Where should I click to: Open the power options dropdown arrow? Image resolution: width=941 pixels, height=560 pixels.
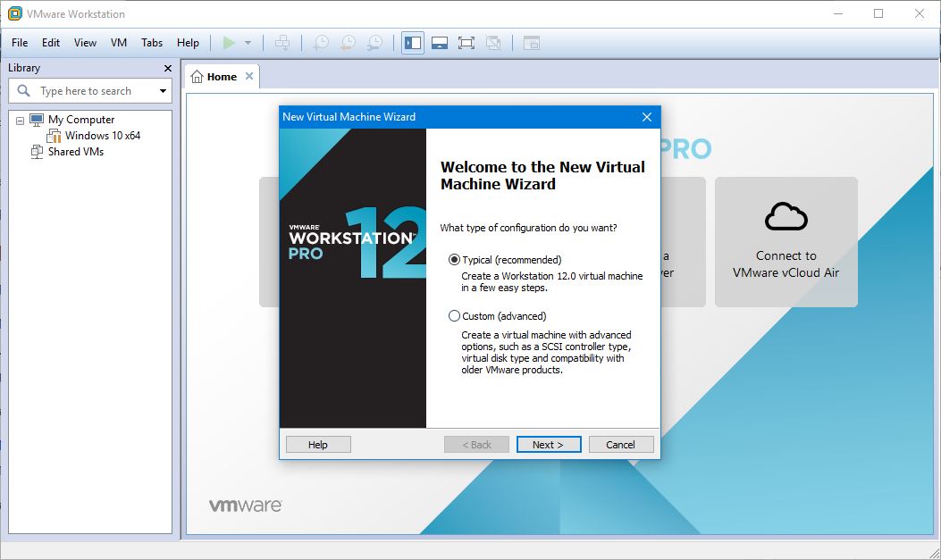coord(248,43)
